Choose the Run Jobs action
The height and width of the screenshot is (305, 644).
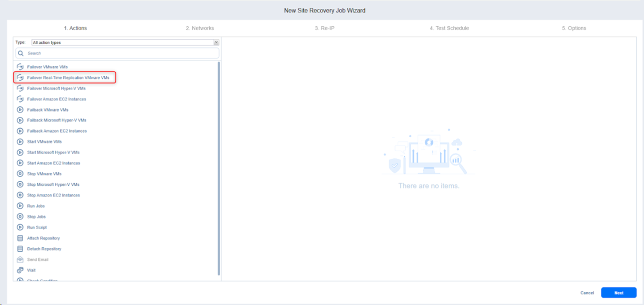tap(36, 206)
